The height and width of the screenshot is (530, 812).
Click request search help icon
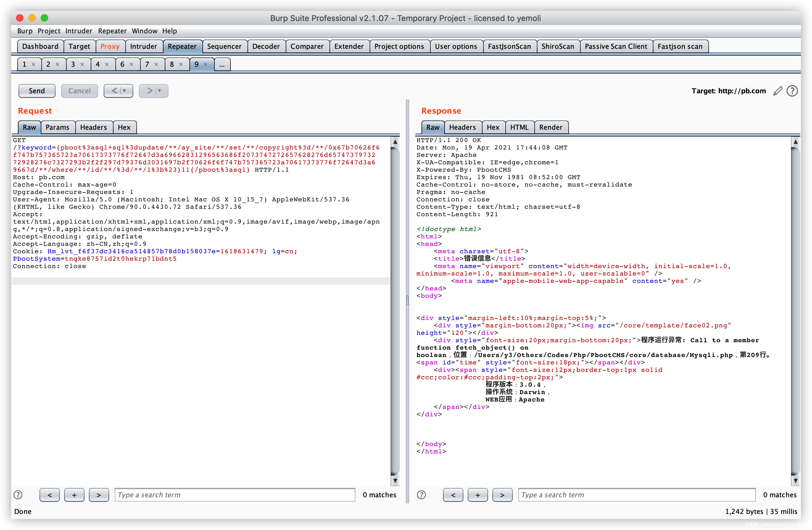(18, 495)
